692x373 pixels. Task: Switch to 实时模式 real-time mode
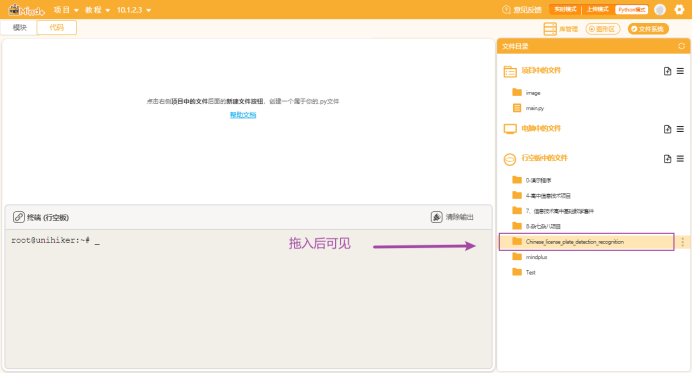[565, 9]
